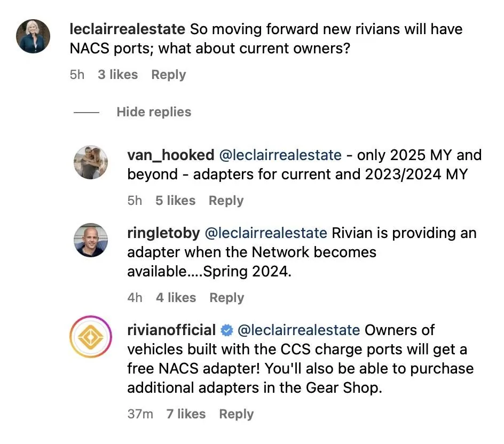Reply to leclairrealestate's comment

pos(169,75)
